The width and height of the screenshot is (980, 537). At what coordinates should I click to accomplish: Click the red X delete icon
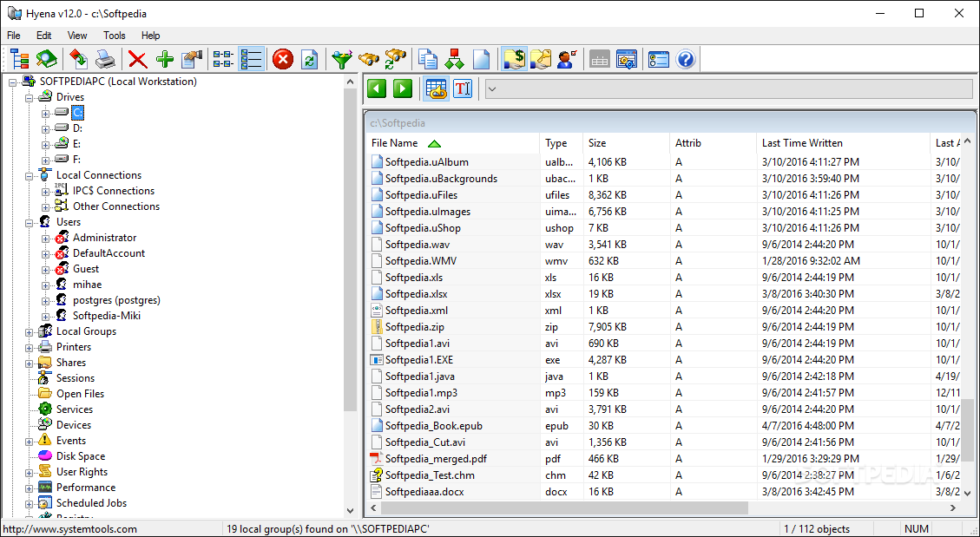137,60
